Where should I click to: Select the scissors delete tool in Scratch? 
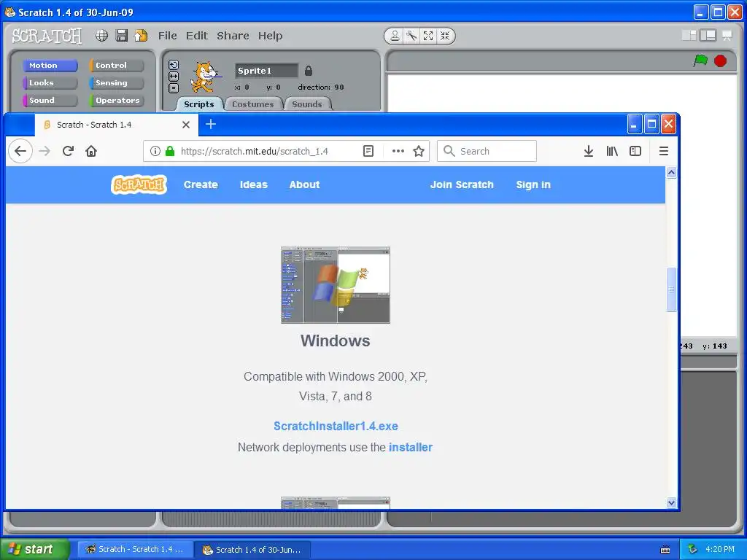[411, 36]
